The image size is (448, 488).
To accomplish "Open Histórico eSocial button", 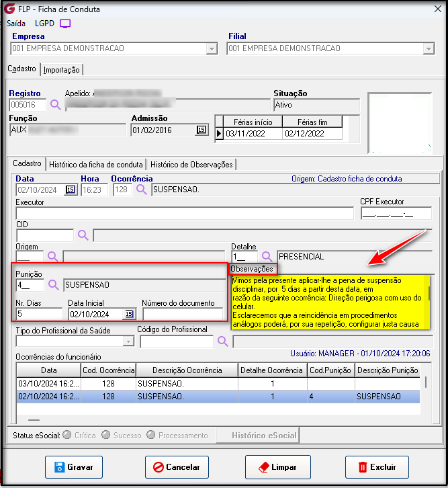I will [x=258, y=435].
